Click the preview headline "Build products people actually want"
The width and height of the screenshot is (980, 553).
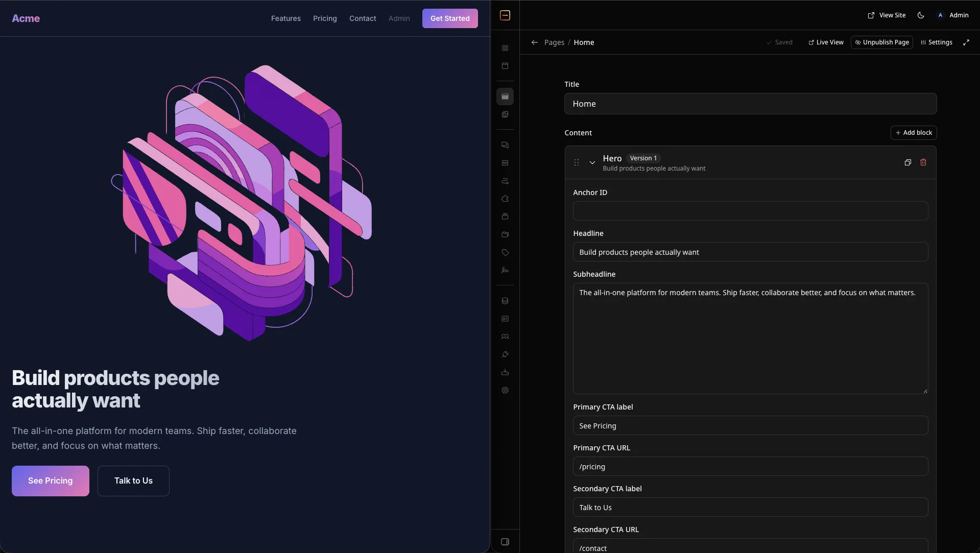point(115,389)
